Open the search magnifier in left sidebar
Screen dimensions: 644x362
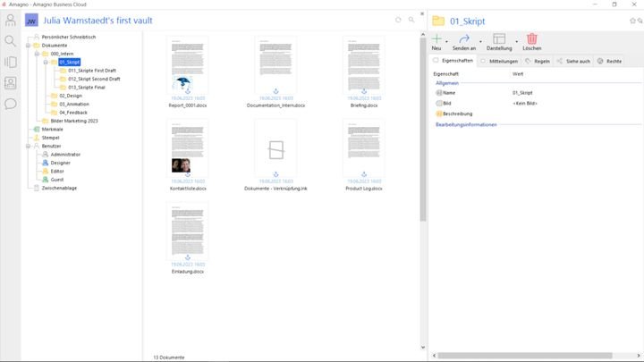tap(11, 41)
